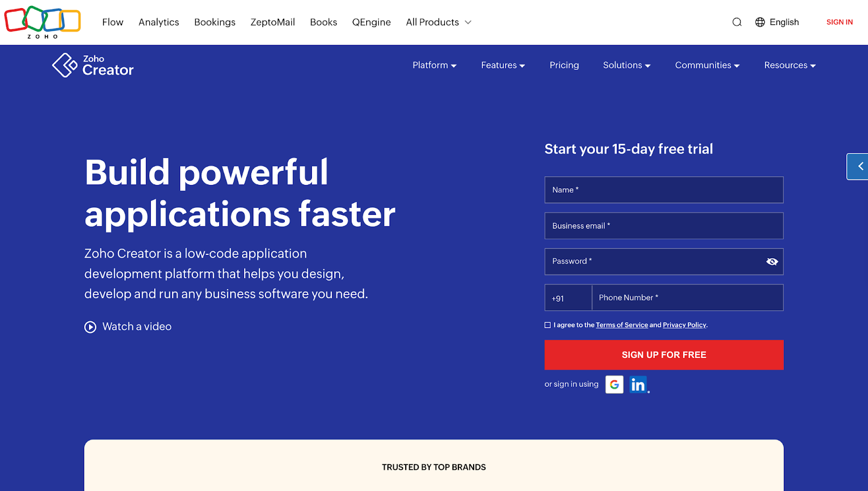Sign in using the Google icon

pos(614,384)
